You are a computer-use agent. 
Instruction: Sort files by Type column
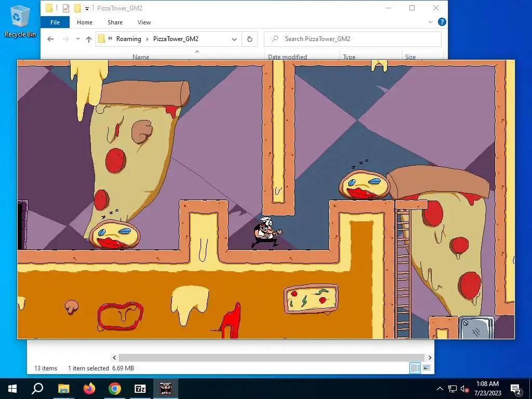[349, 57]
